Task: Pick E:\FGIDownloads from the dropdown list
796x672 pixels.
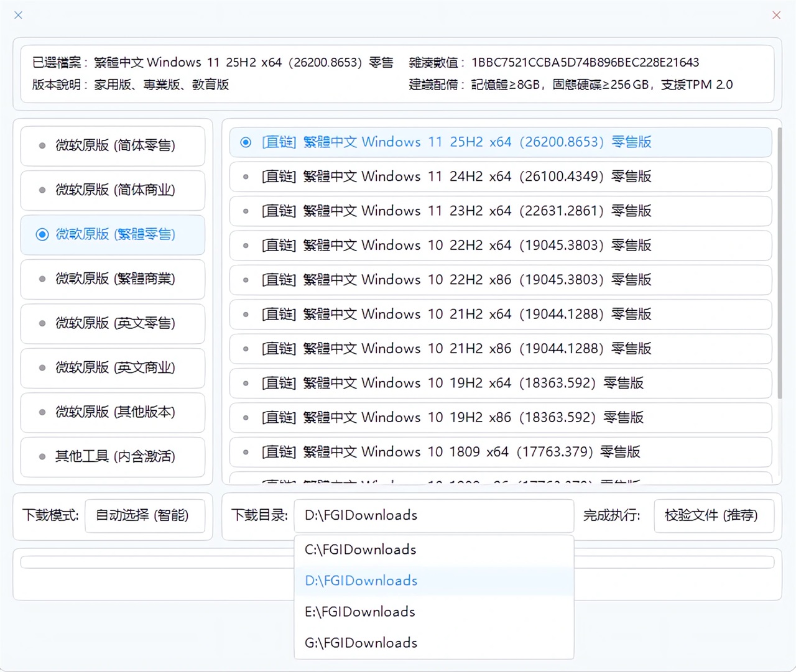Action: tap(434, 612)
